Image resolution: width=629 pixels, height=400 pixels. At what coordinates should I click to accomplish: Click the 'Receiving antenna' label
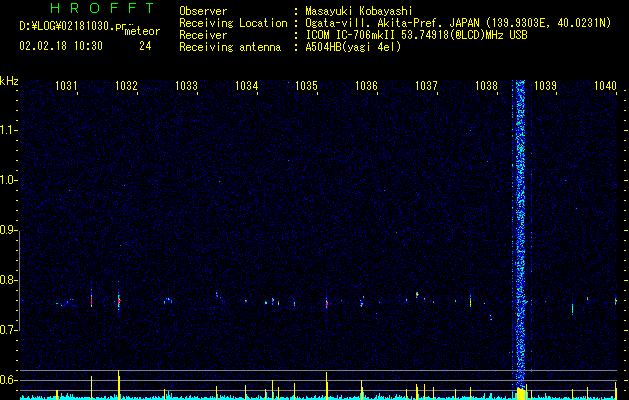(x=230, y=47)
